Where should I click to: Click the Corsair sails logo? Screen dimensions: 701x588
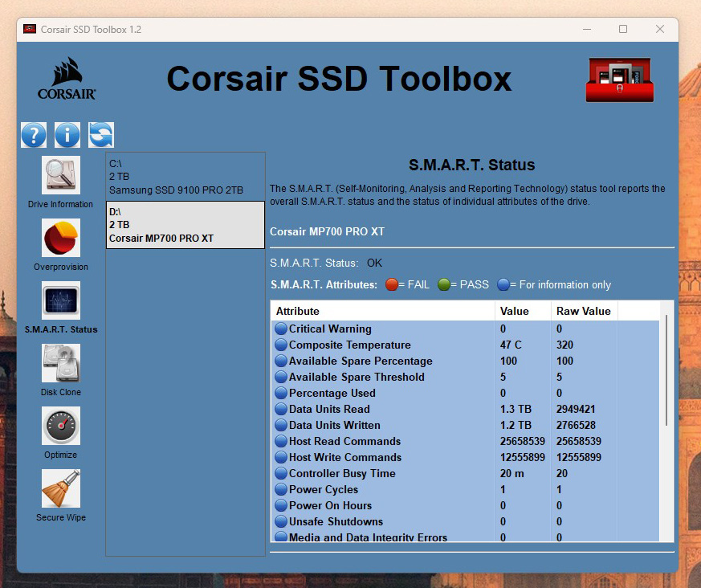tap(67, 78)
